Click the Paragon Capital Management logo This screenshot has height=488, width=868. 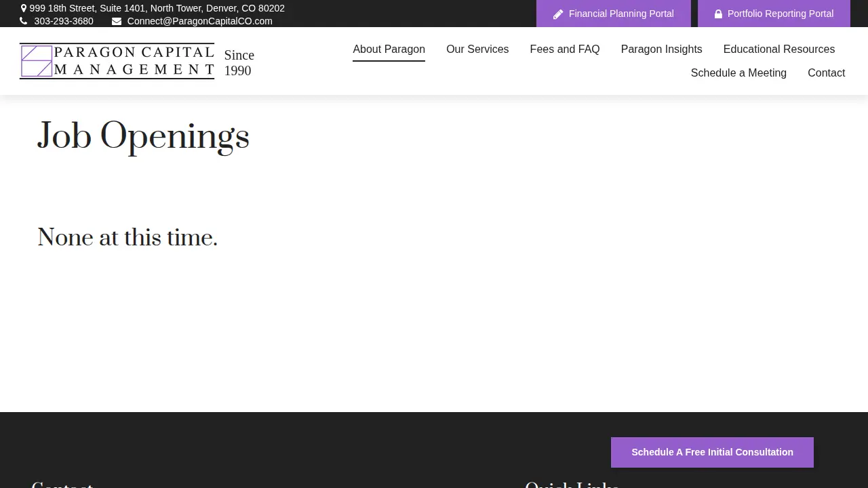(x=117, y=61)
